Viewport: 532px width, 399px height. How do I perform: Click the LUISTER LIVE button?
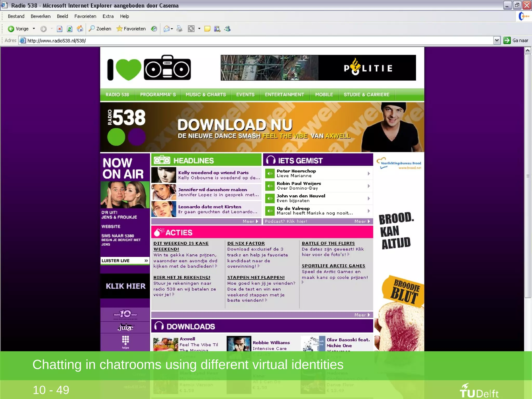coord(125,261)
